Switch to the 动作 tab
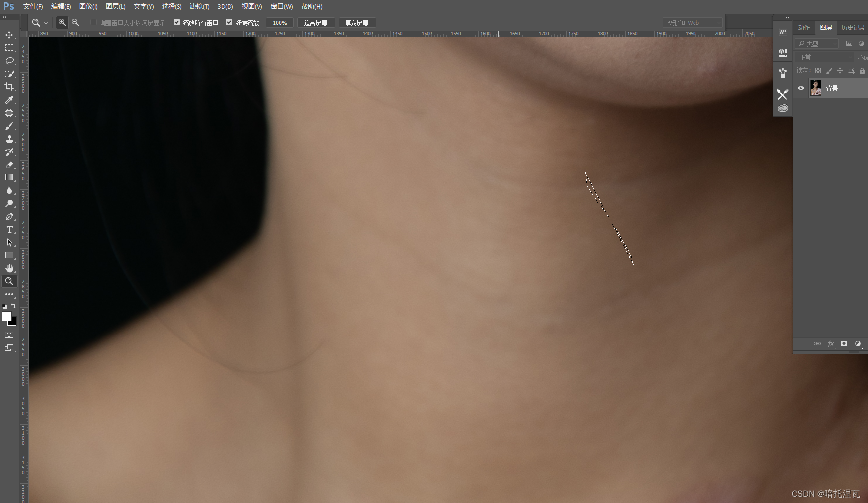This screenshot has height=503, width=868. click(x=804, y=28)
